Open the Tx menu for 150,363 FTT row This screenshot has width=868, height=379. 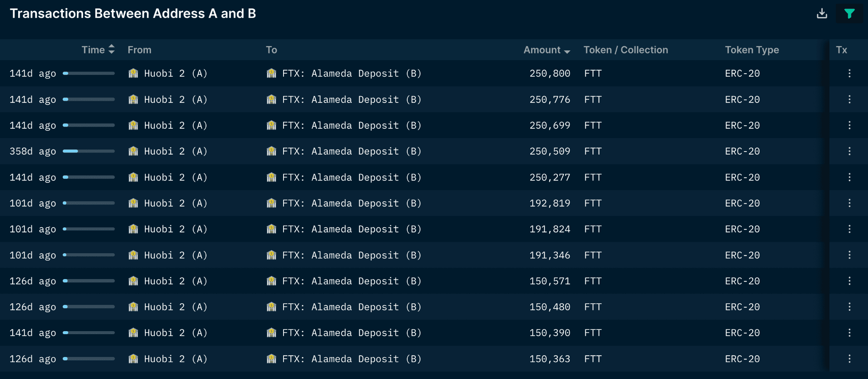pyautogui.click(x=849, y=359)
